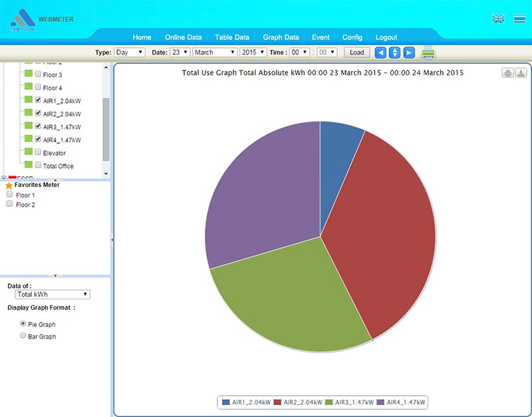Uncheck the AIR3_1.47kW checkbox
The width and height of the screenshot is (532, 417).
(38, 126)
